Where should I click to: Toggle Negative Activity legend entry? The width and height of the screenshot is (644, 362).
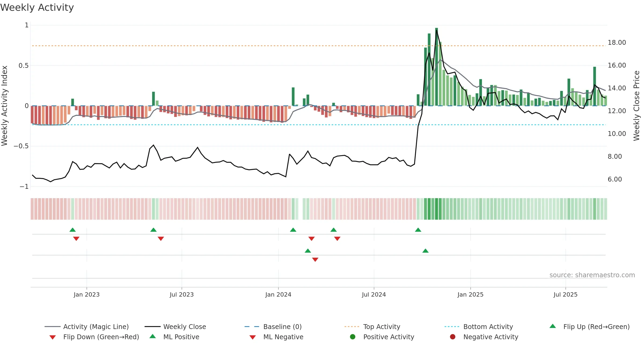[x=484, y=337]
